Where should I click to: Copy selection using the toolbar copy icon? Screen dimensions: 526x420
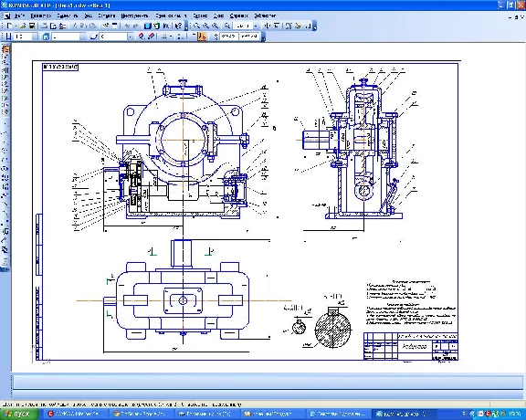(x=83, y=26)
